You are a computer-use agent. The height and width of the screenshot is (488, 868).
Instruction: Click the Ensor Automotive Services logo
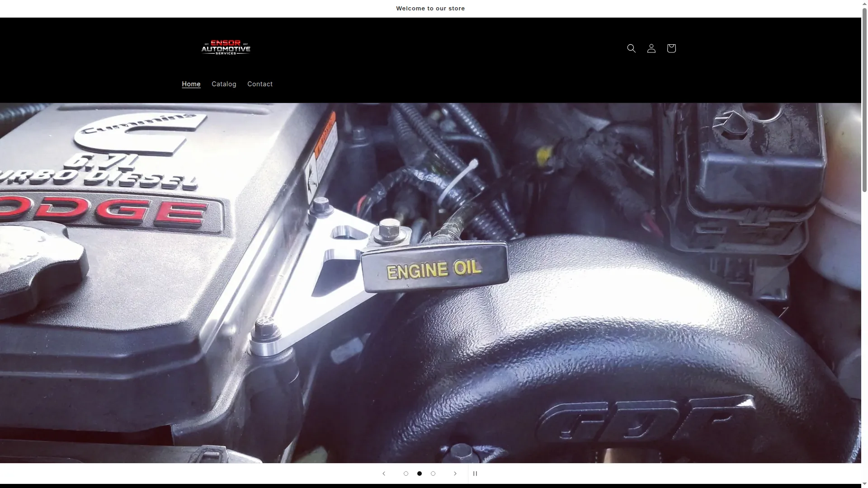click(x=226, y=47)
